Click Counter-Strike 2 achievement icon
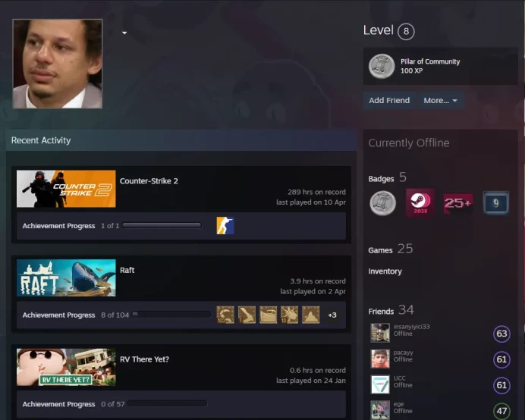525x420 pixels. pyautogui.click(x=225, y=226)
